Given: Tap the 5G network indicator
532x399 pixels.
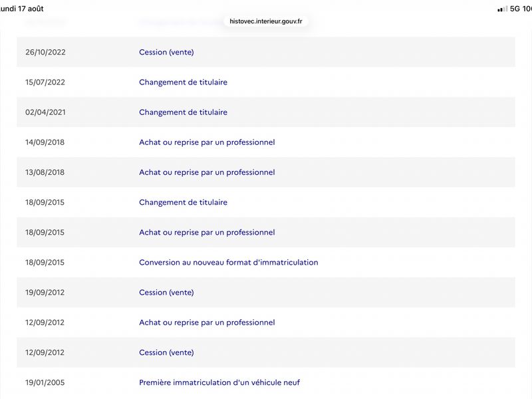Looking at the screenshot, I should click(515, 9).
